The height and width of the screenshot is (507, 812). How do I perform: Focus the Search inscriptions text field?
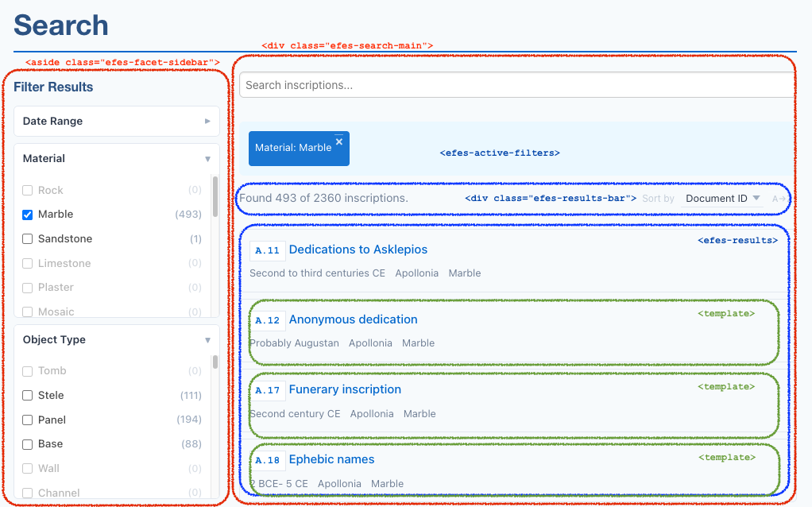pyautogui.click(x=516, y=85)
